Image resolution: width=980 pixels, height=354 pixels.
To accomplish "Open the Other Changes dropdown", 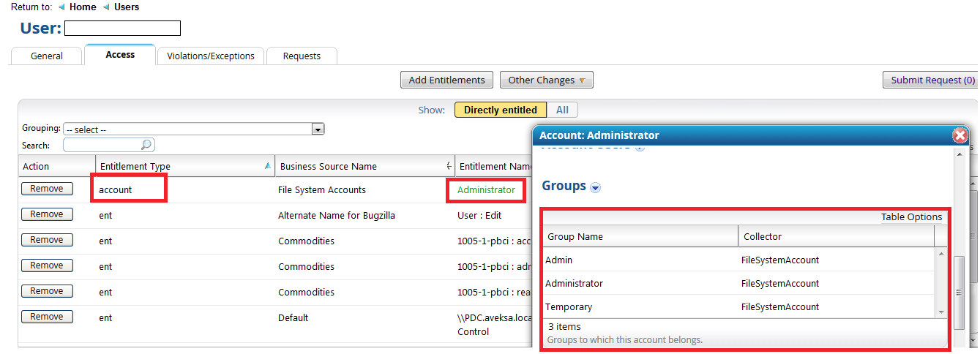I will [546, 80].
